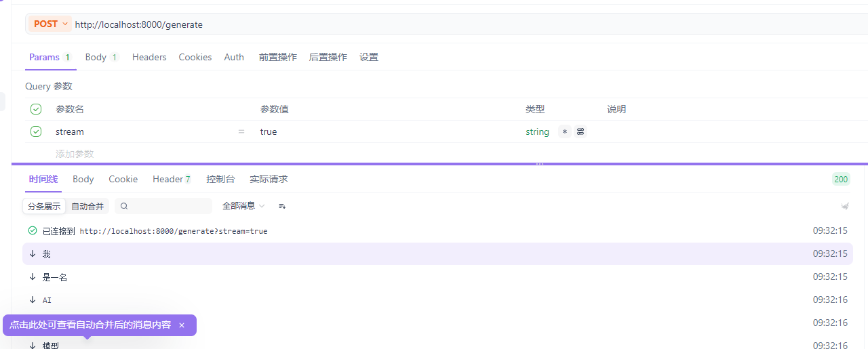Viewport: 868px width, 349px height.
Task: Close the purple auto-merge tooltip
Action: [182, 325]
